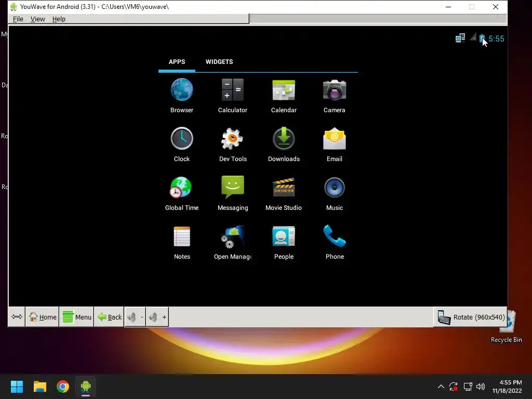
Task: Open the Email app
Action: pyautogui.click(x=335, y=144)
